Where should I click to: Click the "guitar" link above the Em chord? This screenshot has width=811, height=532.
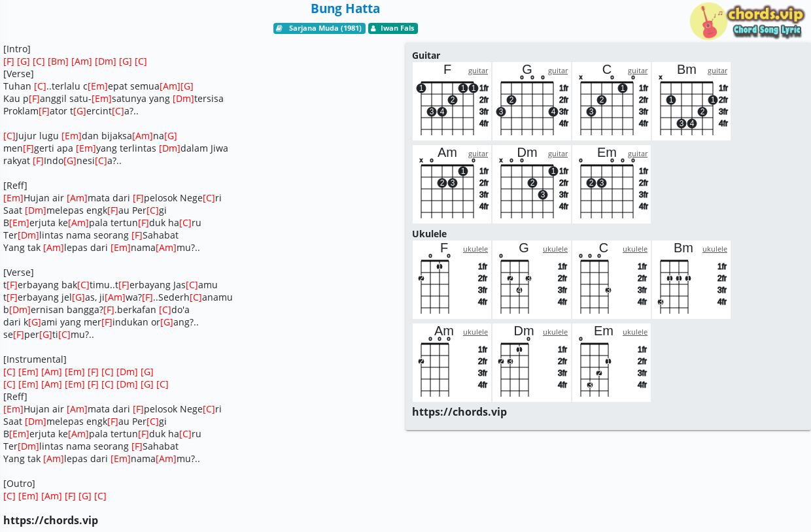(x=638, y=154)
